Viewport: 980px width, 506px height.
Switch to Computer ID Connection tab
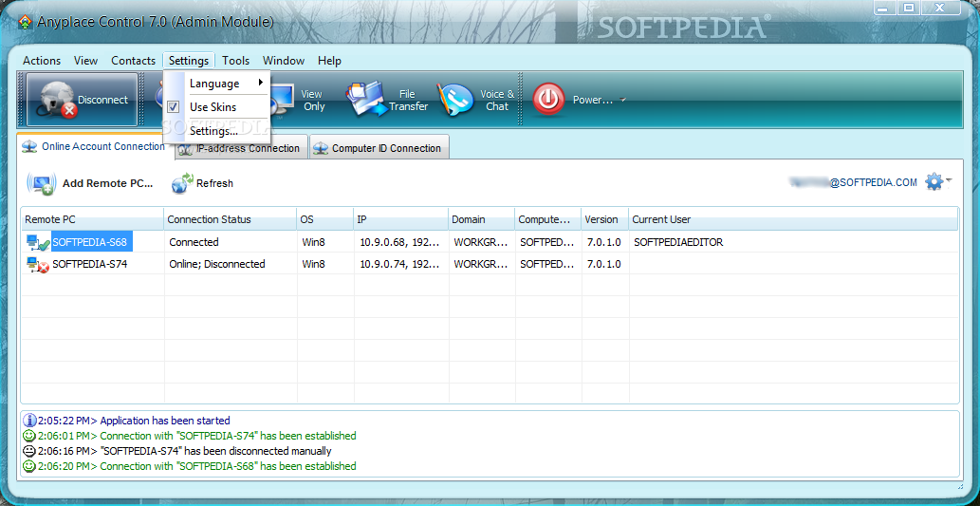point(379,148)
